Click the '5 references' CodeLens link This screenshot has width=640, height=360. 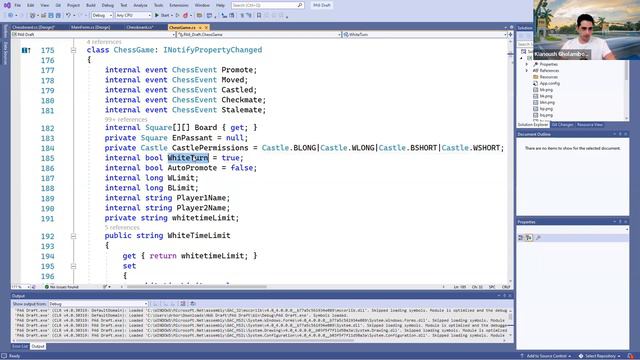(122, 227)
